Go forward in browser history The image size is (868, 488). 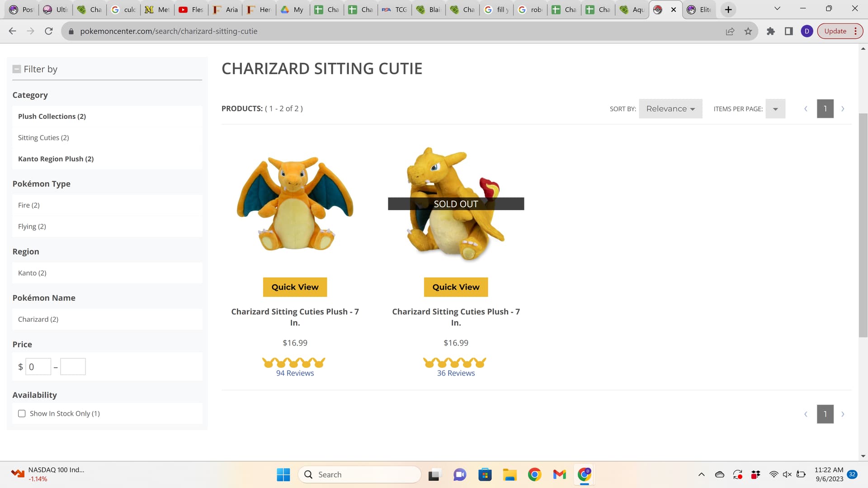click(30, 31)
